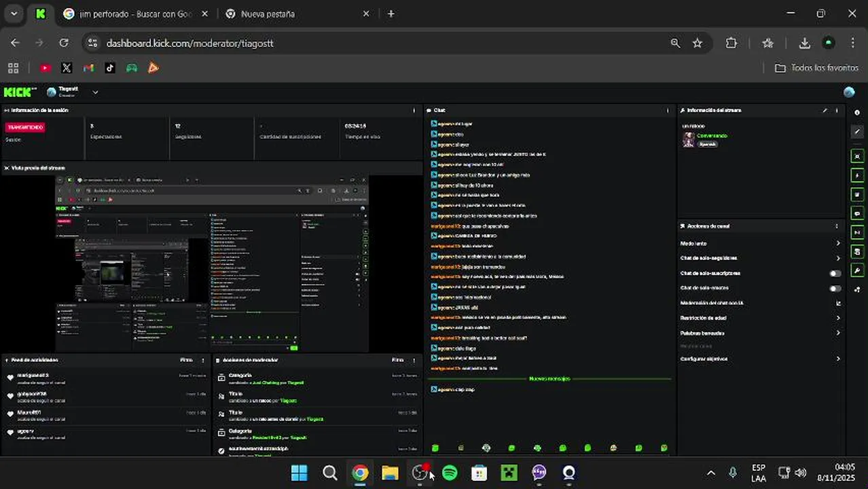Open the X (Twitter) bookmark in the bookmarks bar

pyautogui.click(x=67, y=68)
